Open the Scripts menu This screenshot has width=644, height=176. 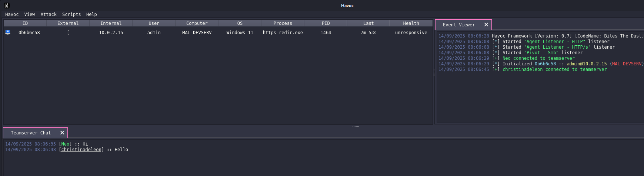click(x=71, y=14)
